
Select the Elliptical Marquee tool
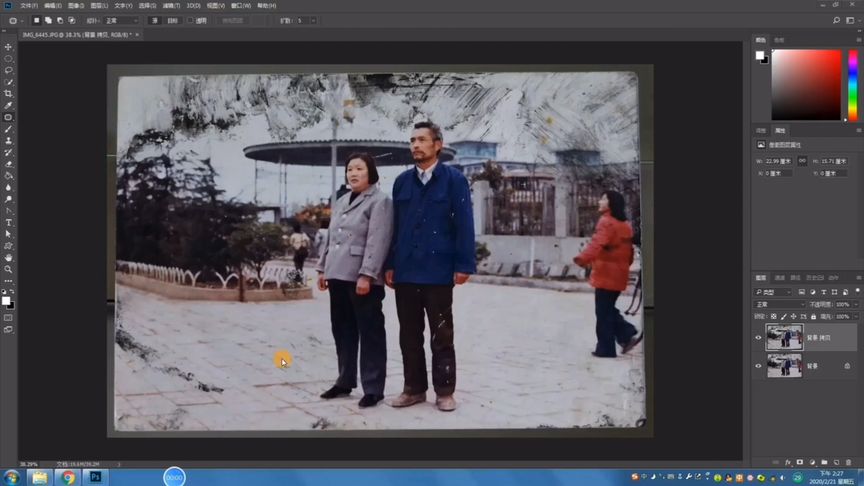coord(8,58)
